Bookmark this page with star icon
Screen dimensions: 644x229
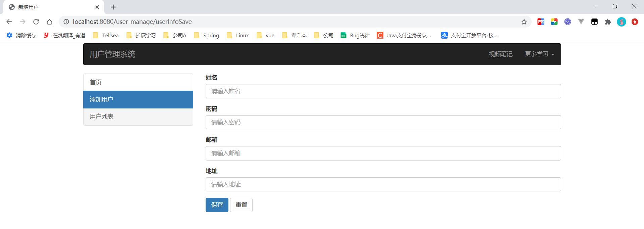point(524,22)
